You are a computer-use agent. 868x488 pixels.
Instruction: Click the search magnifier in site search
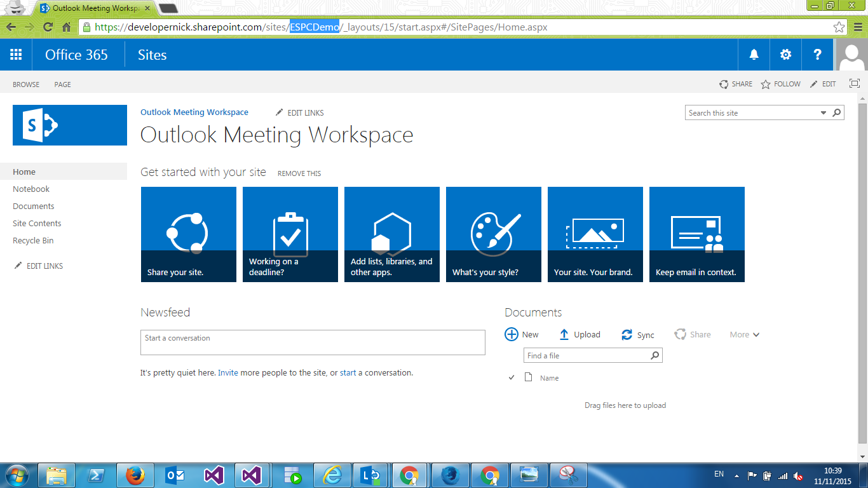tap(837, 112)
